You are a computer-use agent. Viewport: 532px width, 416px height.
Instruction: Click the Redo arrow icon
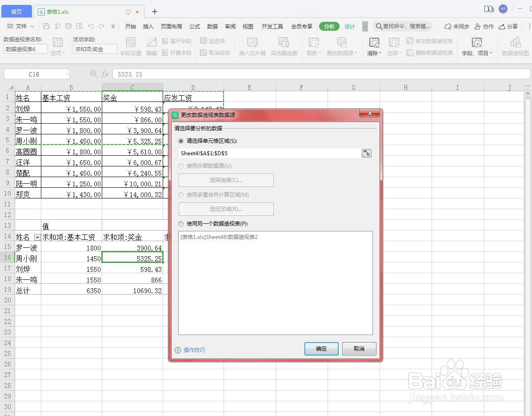101,26
